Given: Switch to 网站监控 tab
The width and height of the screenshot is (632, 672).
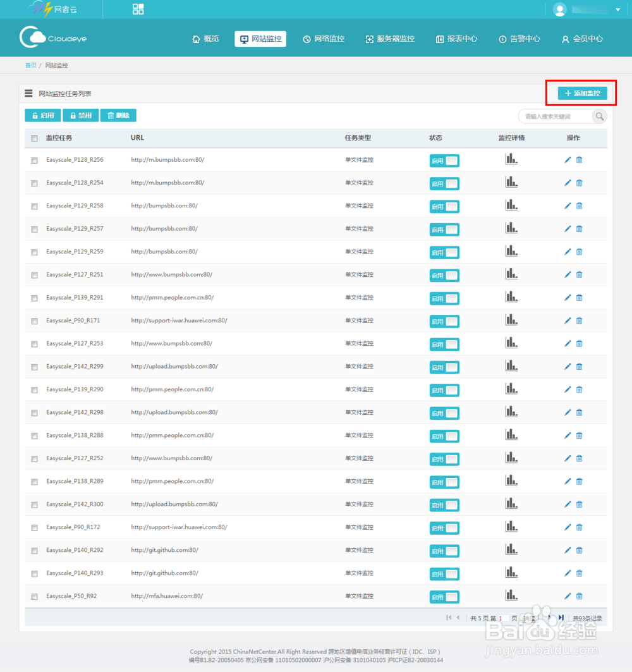Looking at the screenshot, I should click(x=260, y=39).
